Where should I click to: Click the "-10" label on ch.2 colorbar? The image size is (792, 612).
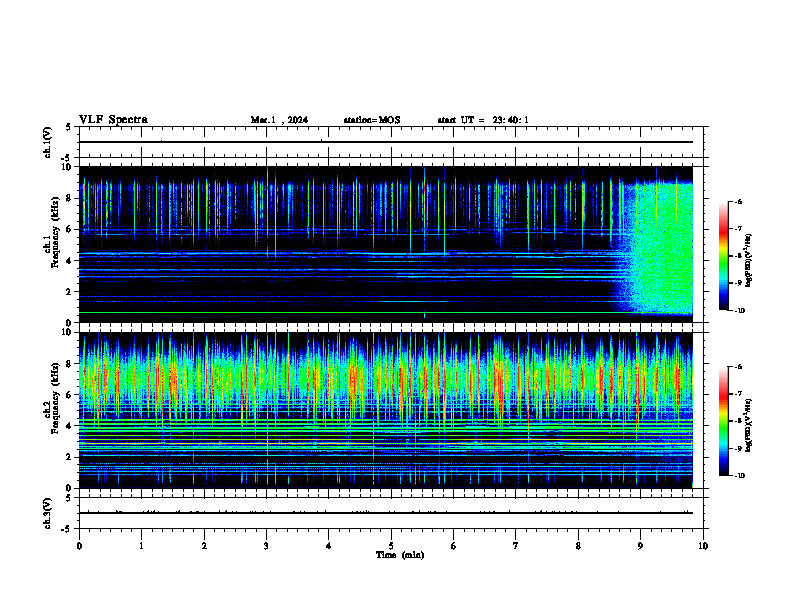click(739, 476)
